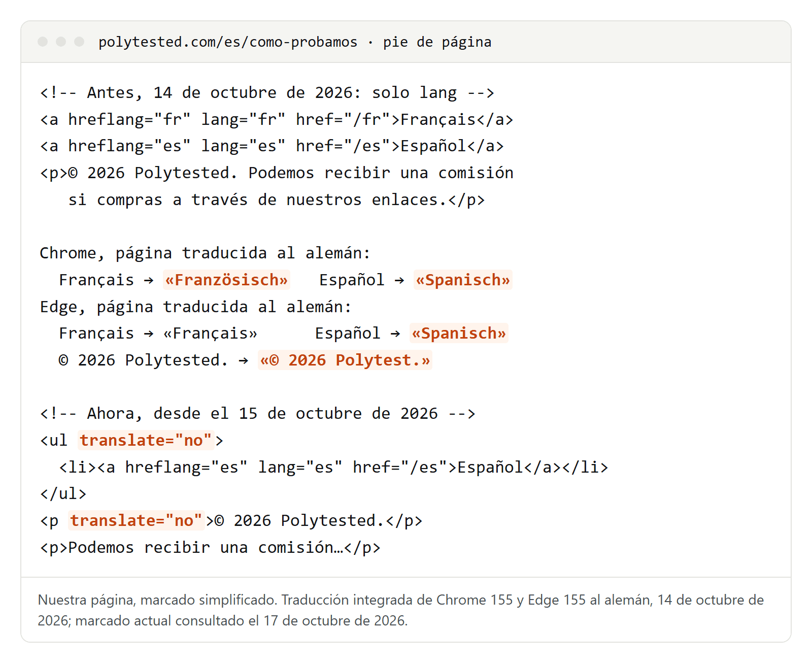Image resolution: width=812 pixels, height=663 pixels.
Task: Click the first gray window dot
Action: [x=43, y=42]
